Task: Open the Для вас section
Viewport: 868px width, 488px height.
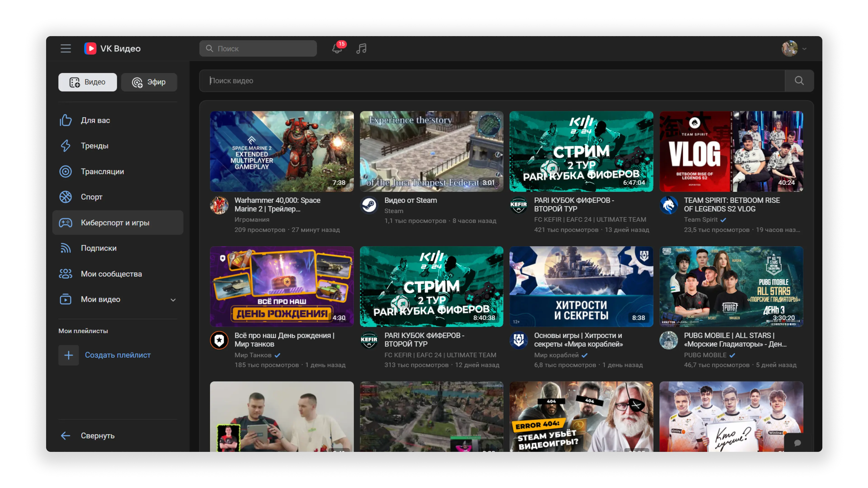Action: (118, 120)
